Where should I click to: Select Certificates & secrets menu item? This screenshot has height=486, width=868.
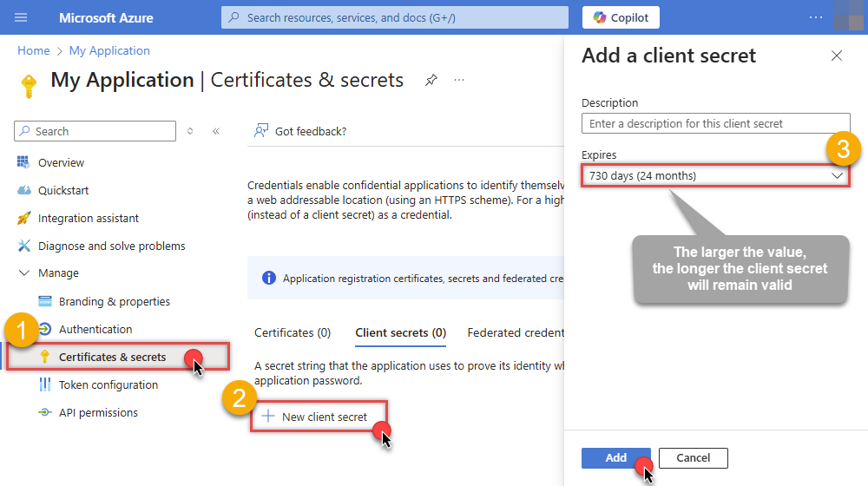117,357
